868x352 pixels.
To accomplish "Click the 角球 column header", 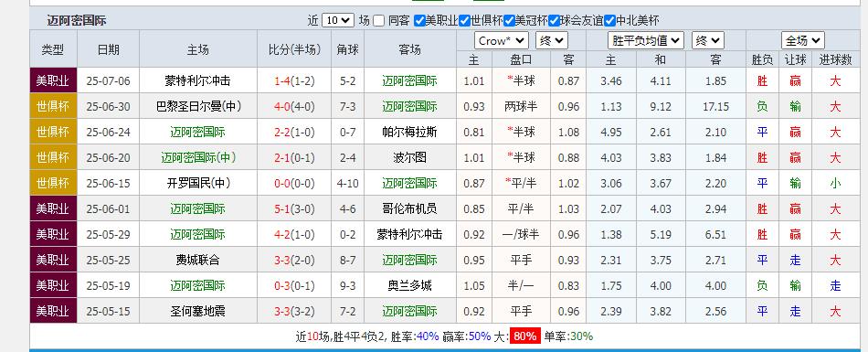I will point(347,49).
